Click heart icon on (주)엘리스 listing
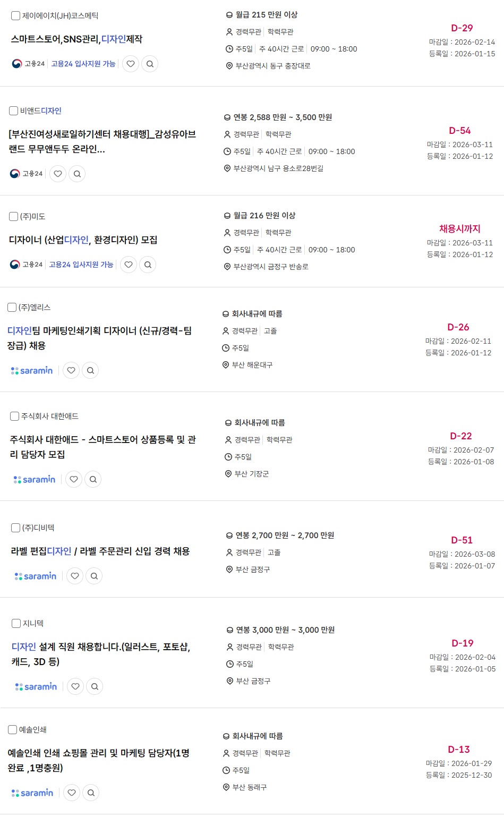The image size is (504, 825). tap(71, 370)
